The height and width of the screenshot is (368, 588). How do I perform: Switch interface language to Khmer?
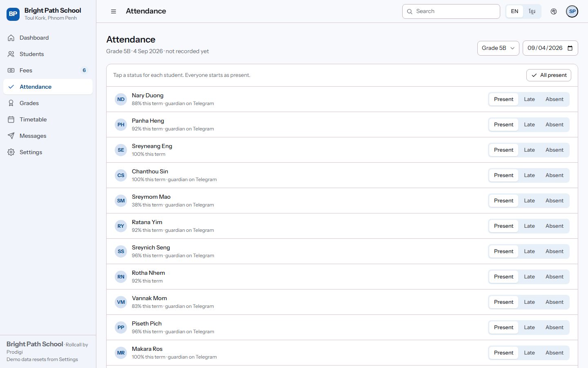pyautogui.click(x=532, y=11)
